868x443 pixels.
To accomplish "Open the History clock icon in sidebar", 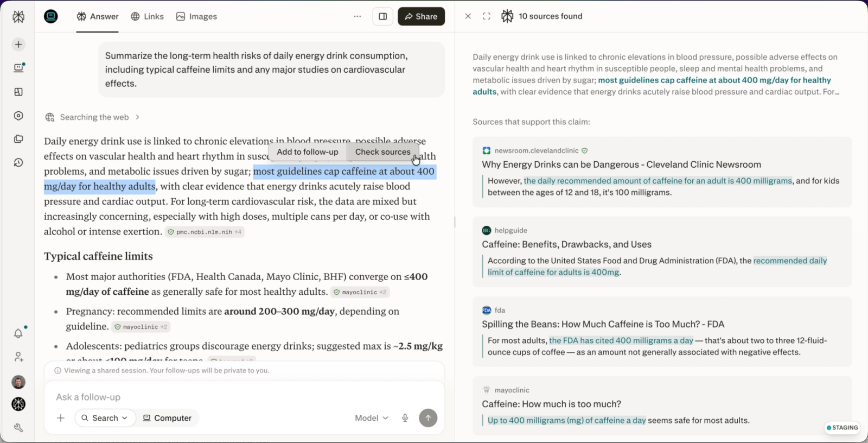I will point(18,163).
